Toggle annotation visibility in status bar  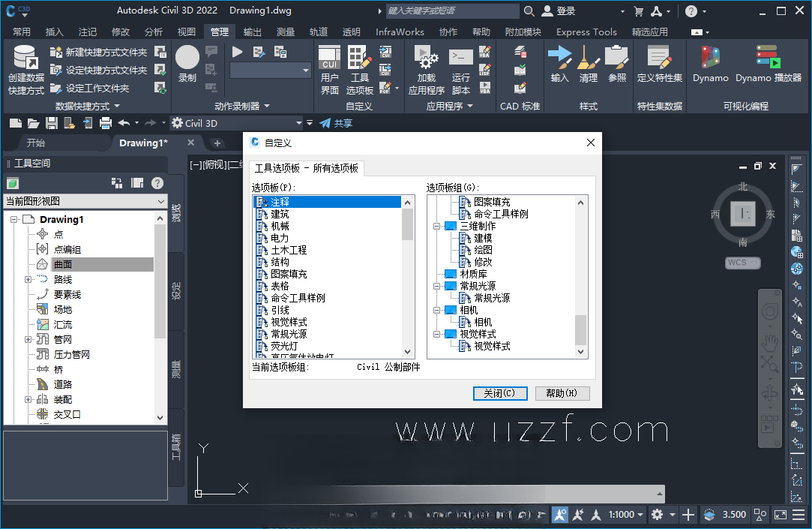pos(560,515)
